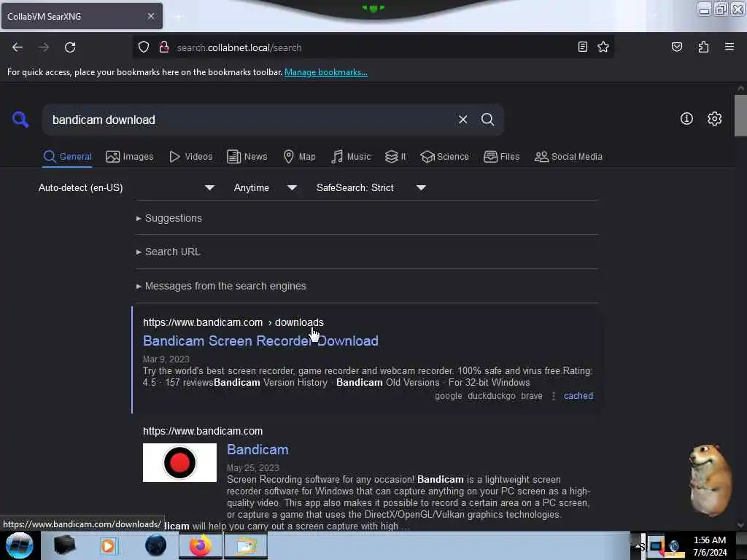Switch to the It tab
The image size is (747, 560).
point(395,157)
